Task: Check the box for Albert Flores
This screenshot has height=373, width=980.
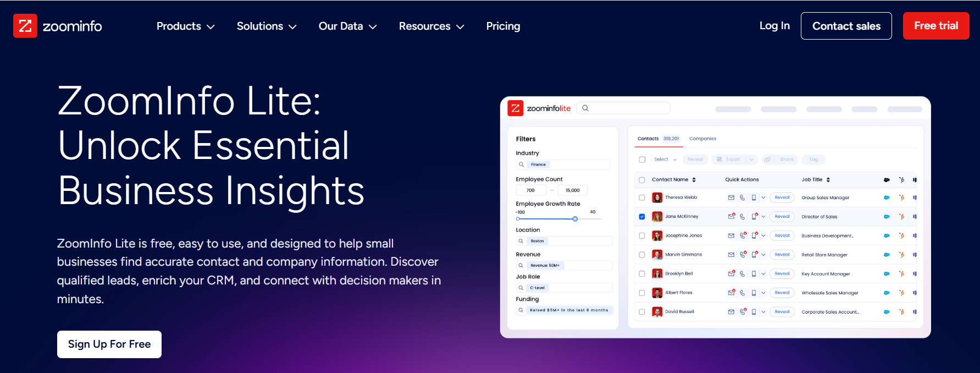Action: click(x=642, y=293)
